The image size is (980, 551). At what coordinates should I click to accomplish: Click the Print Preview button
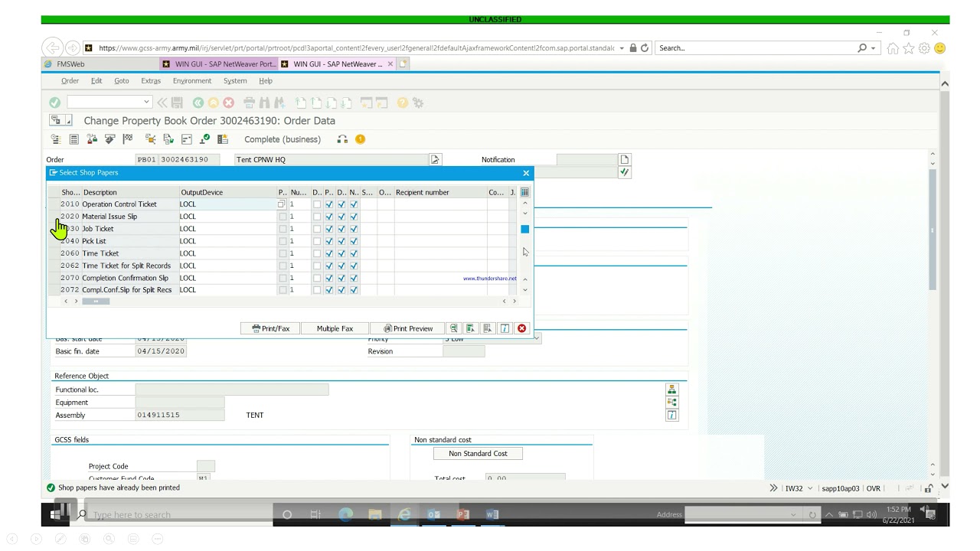click(408, 328)
